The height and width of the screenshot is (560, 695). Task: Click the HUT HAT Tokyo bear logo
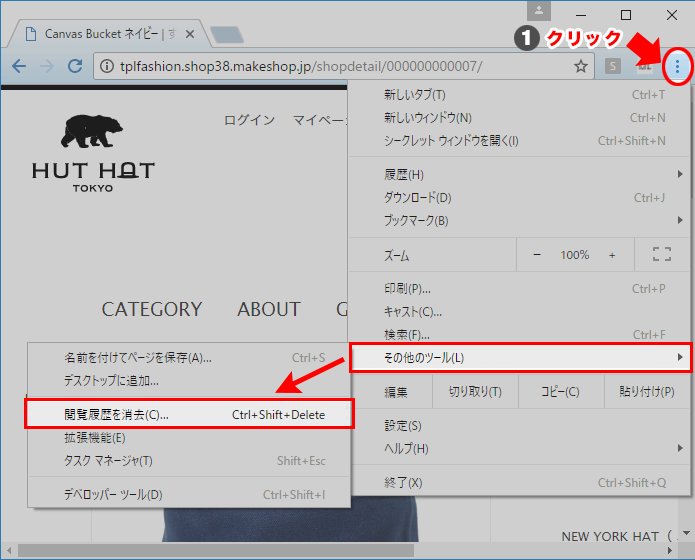[x=93, y=153]
